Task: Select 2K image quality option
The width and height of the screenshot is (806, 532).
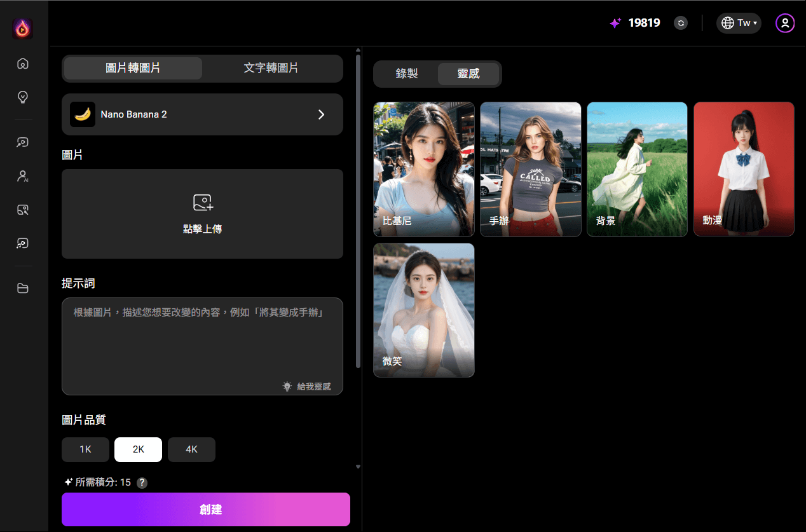Action: click(138, 449)
